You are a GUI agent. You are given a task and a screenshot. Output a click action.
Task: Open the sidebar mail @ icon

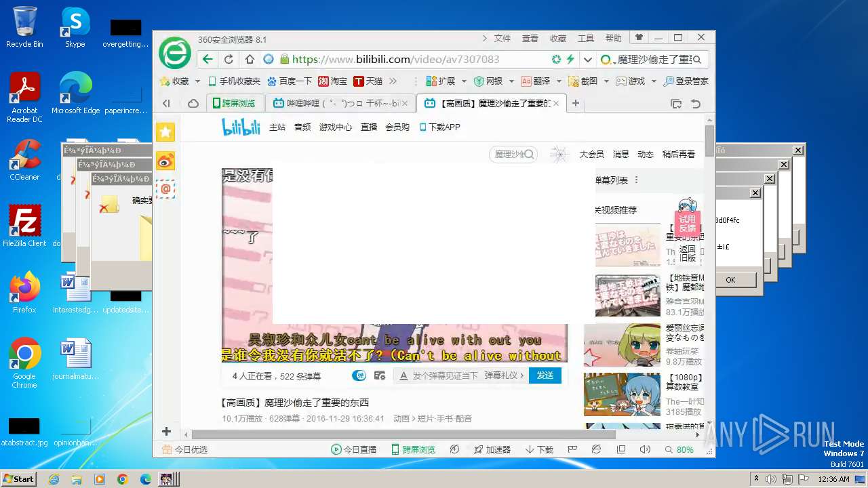pyautogui.click(x=166, y=189)
